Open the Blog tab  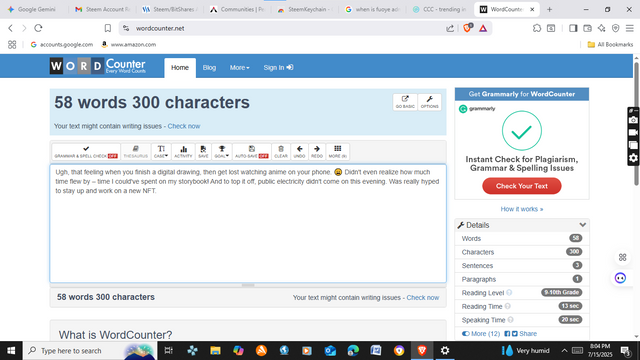209,68
